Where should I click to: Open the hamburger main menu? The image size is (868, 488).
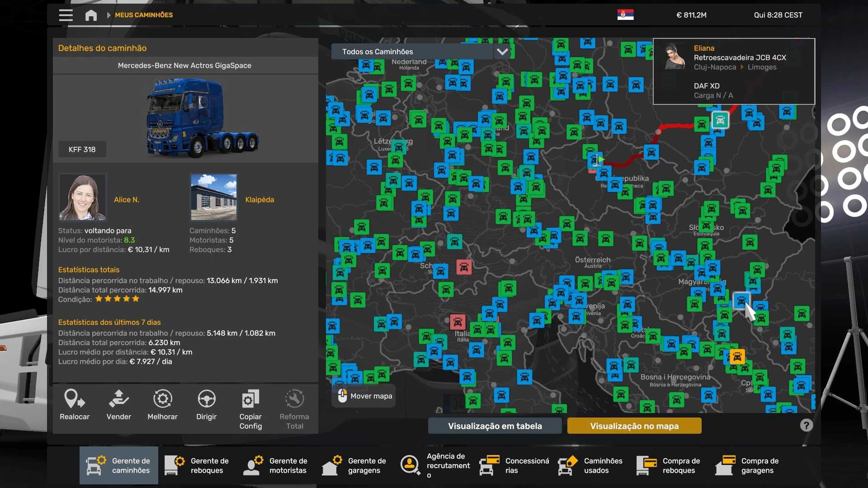pyautogui.click(x=66, y=15)
